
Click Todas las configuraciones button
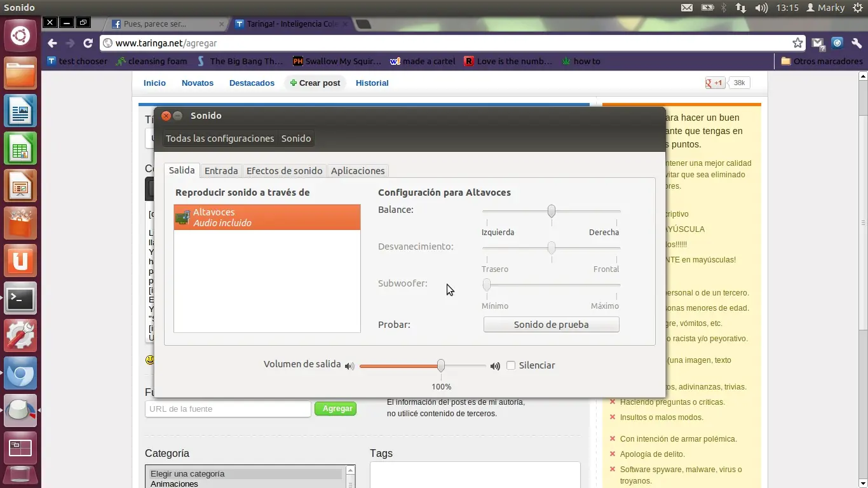(x=220, y=139)
